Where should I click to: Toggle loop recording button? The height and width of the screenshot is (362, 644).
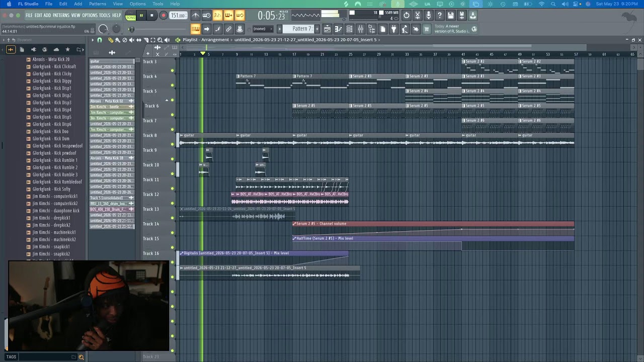click(x=239, y=16)
